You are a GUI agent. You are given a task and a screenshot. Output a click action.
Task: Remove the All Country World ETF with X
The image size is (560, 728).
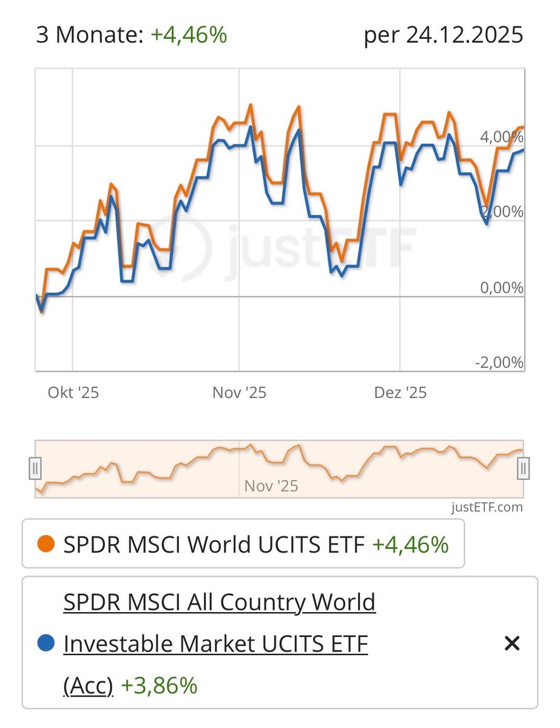pyautogui.click(x=512, y=644)
